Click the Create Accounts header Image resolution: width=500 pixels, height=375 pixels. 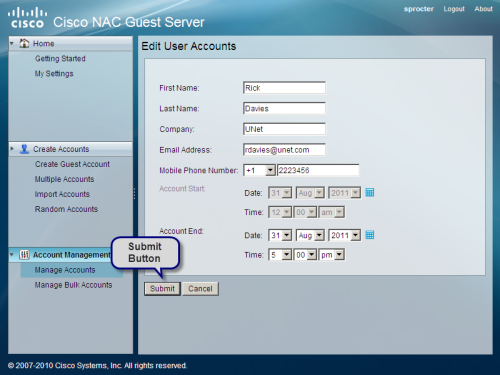point(70,149)
